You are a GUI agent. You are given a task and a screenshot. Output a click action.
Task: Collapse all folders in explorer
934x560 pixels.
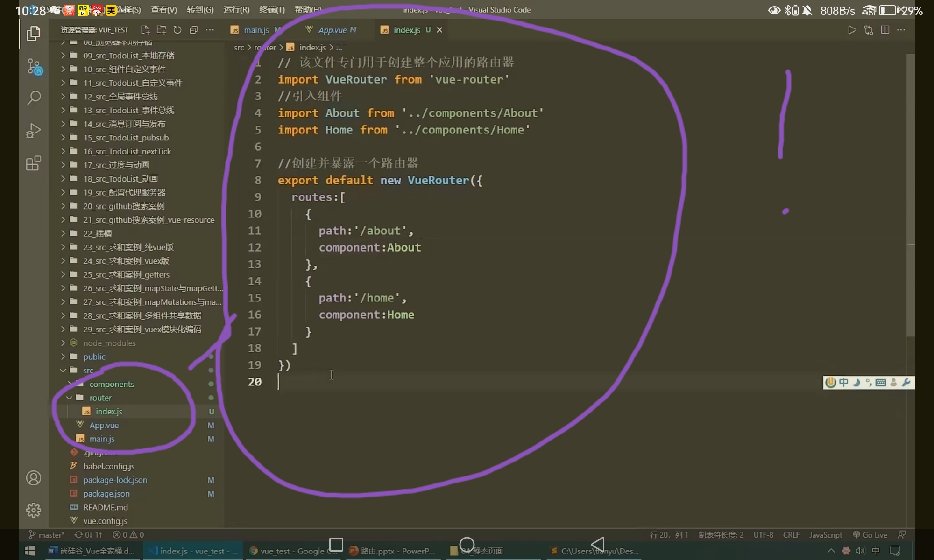tap(193, 30)
